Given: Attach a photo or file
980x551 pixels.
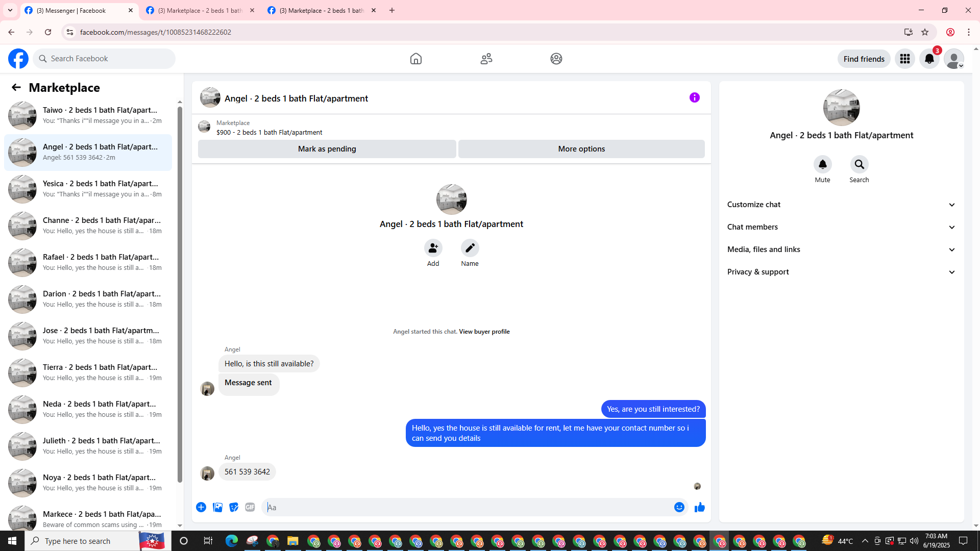Looking at the screenshot, I should 217,507.
